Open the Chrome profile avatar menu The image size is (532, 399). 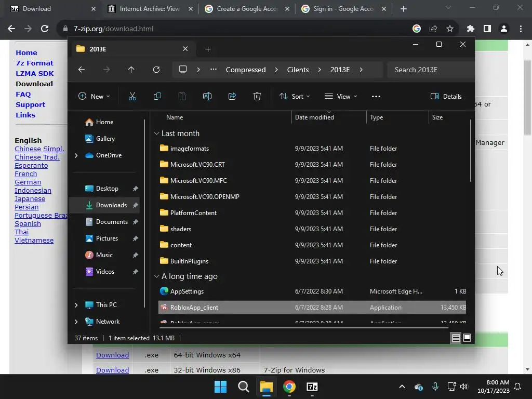[504, 29]
